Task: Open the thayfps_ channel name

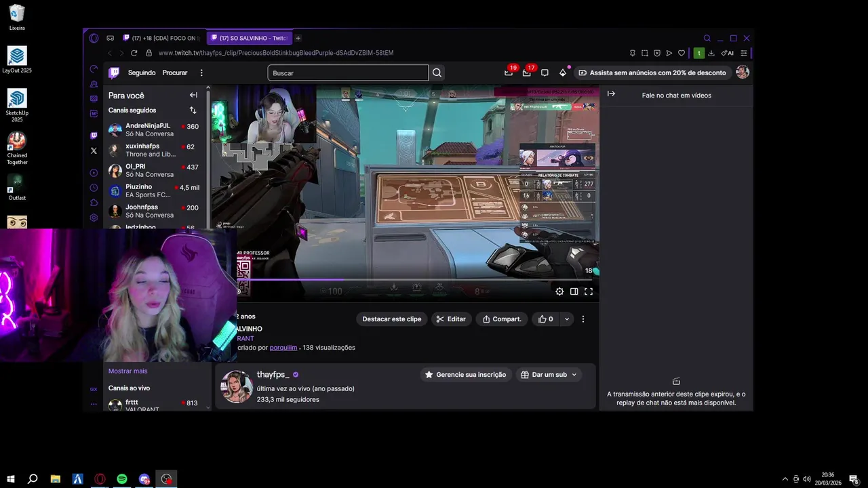Action: click(273, 374)
